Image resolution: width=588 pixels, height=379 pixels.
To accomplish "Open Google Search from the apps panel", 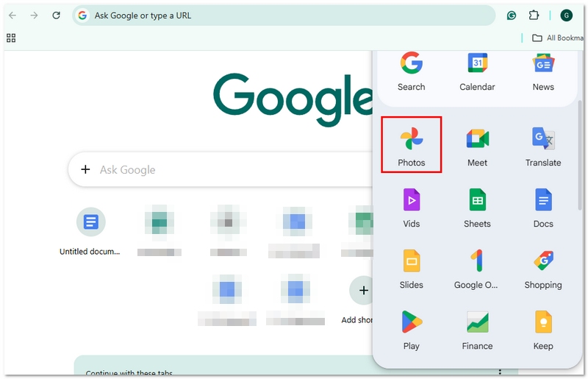I will coord(411,71).
